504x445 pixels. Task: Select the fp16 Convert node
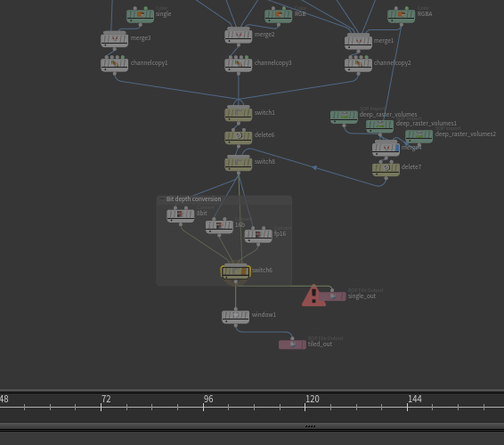click(258, 235)
